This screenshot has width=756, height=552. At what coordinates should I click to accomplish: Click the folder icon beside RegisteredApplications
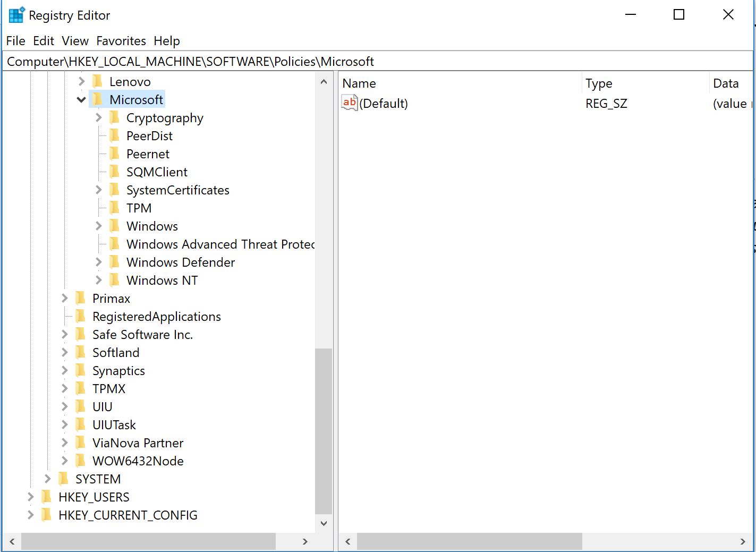pos(80,316)
